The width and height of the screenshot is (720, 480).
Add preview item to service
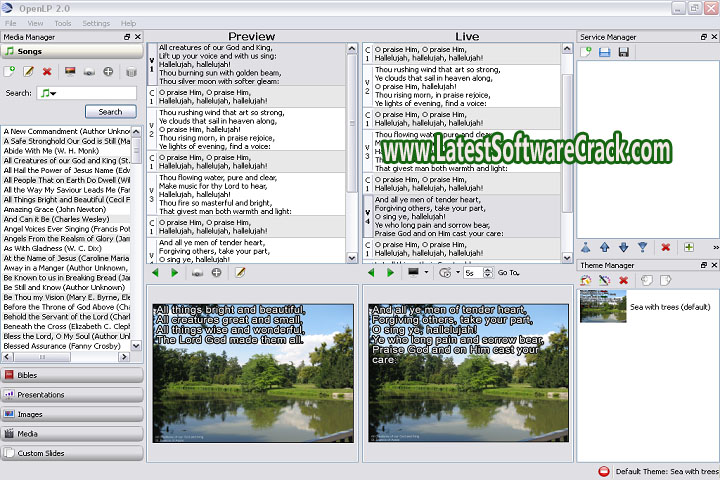coord(216,272)
